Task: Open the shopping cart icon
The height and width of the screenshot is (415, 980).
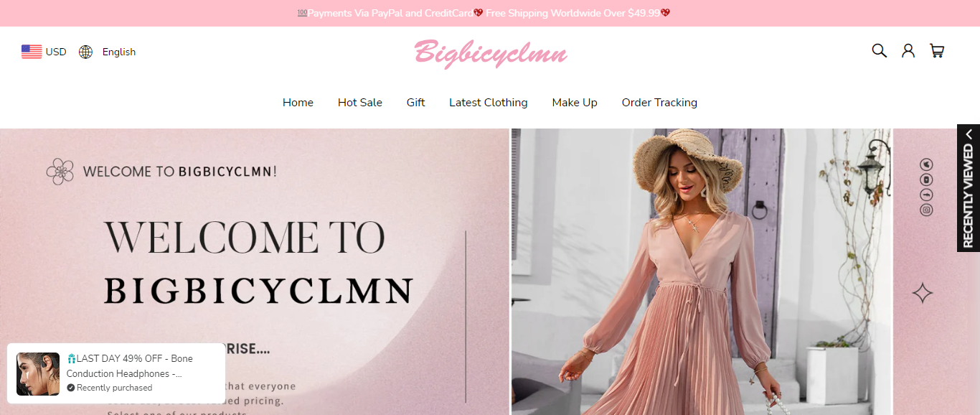Action: 937,50
